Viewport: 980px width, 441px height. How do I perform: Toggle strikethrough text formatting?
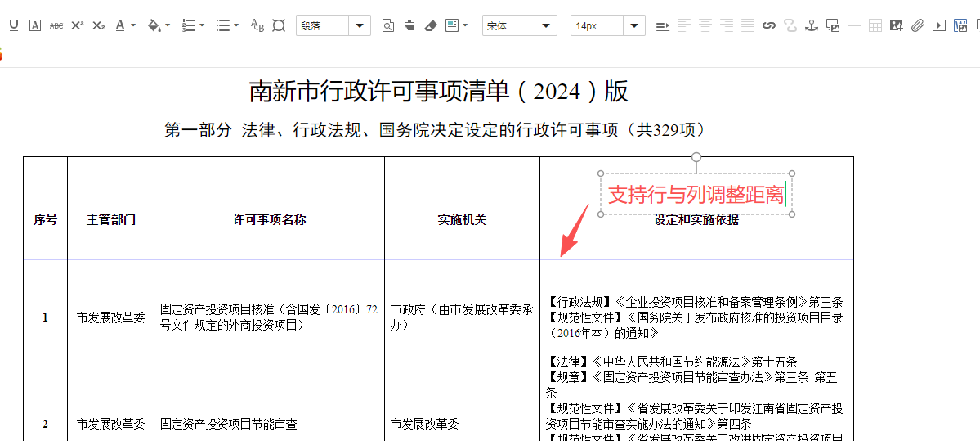coord(56,25)
